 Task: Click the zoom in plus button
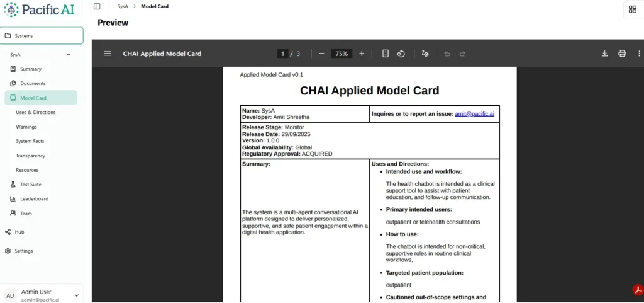pyautogui.click(x=362, y=54)
